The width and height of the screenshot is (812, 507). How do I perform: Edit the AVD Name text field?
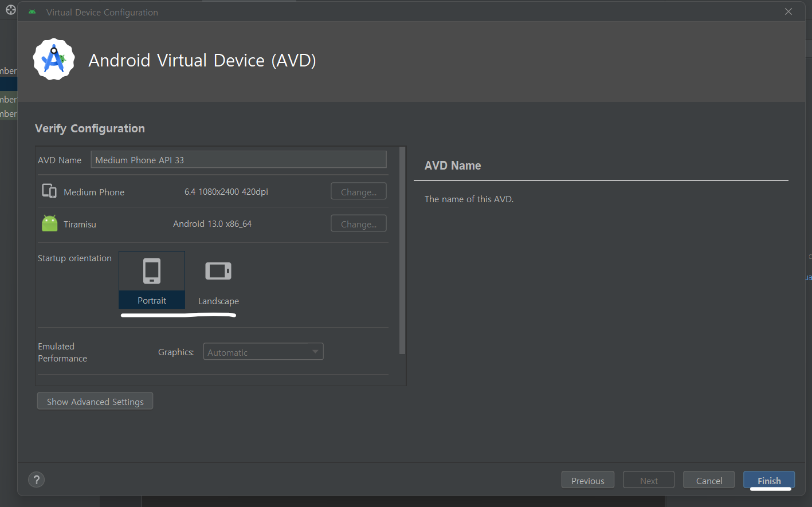239,160
